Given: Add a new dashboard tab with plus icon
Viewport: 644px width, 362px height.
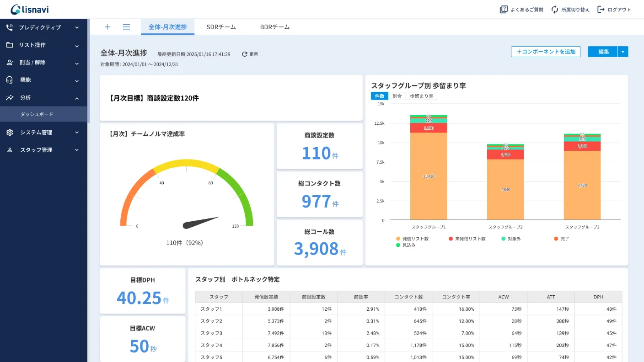Looking at the screenshot, I should click(107, 27).
